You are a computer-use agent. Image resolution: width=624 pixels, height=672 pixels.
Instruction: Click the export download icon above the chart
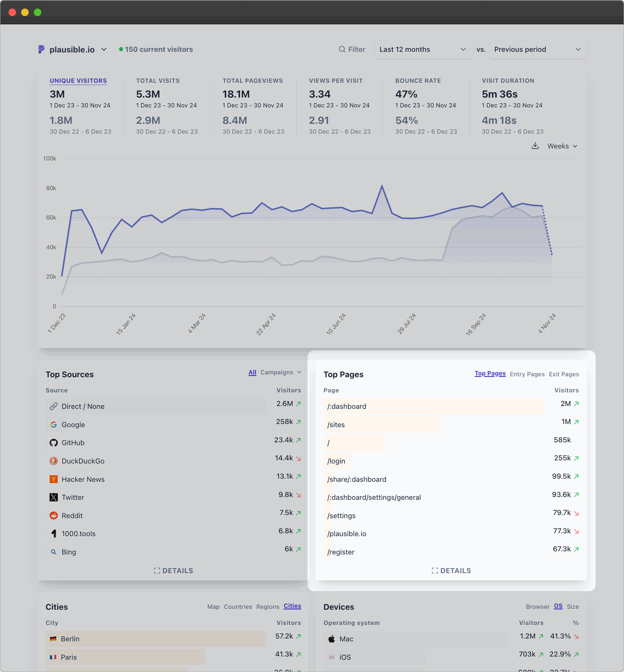[535, 146]
